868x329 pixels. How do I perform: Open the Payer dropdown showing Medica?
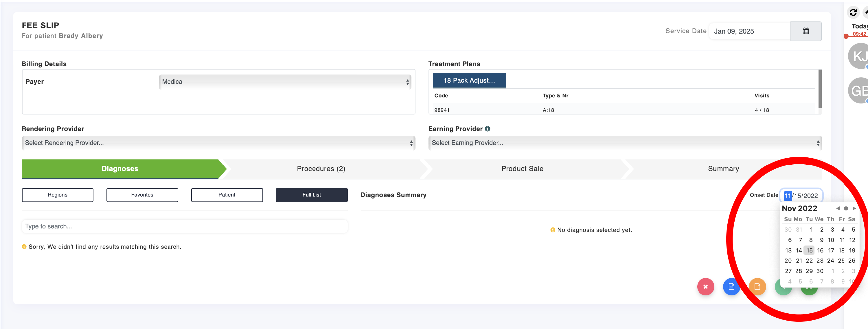pos(285,82)
